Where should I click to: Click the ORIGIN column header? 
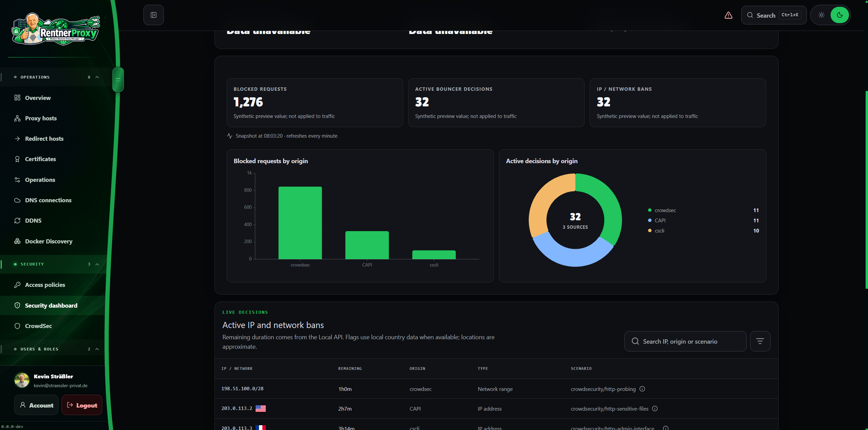tap(417, 369)
